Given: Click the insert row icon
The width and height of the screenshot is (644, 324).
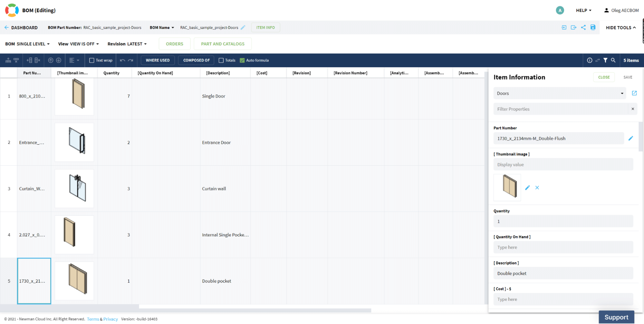Looking at the screenshot, I should pyautogui.click(x=29, y=60).
